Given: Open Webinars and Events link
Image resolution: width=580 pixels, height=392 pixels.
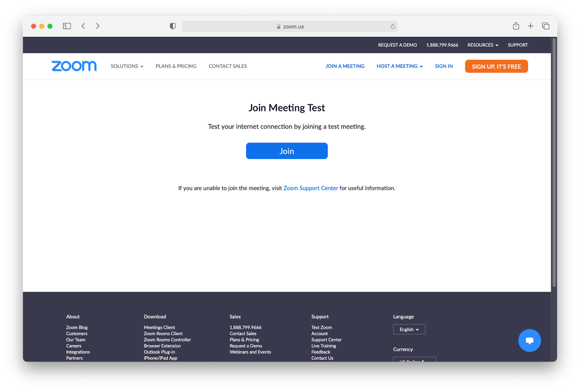Looking at the screenshot, I should tap(250, 352).
